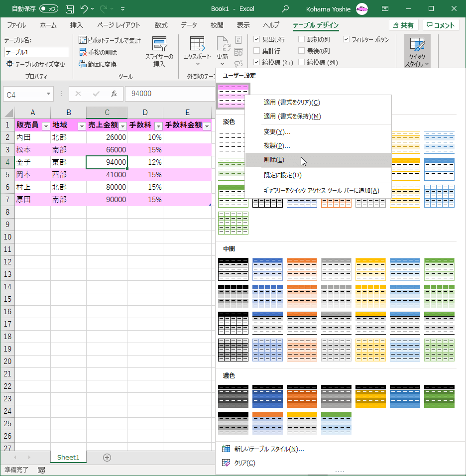Click table name field テーブル1
Image resolution: width=466 pixels, height=476 pixels.
point(36,52)
